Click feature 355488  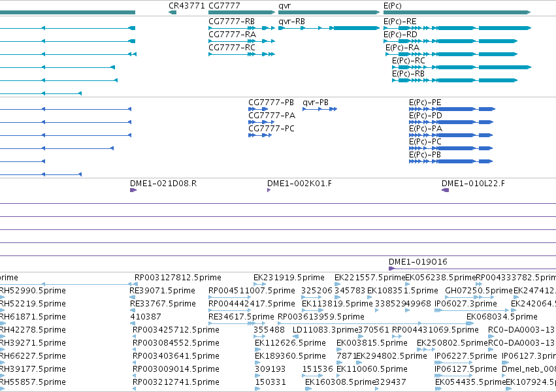tap(269, 330)
